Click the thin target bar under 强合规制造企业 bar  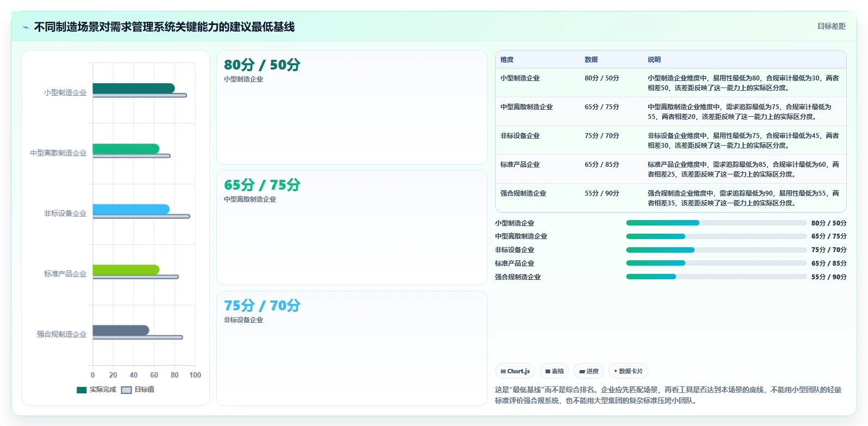point(138,337)
